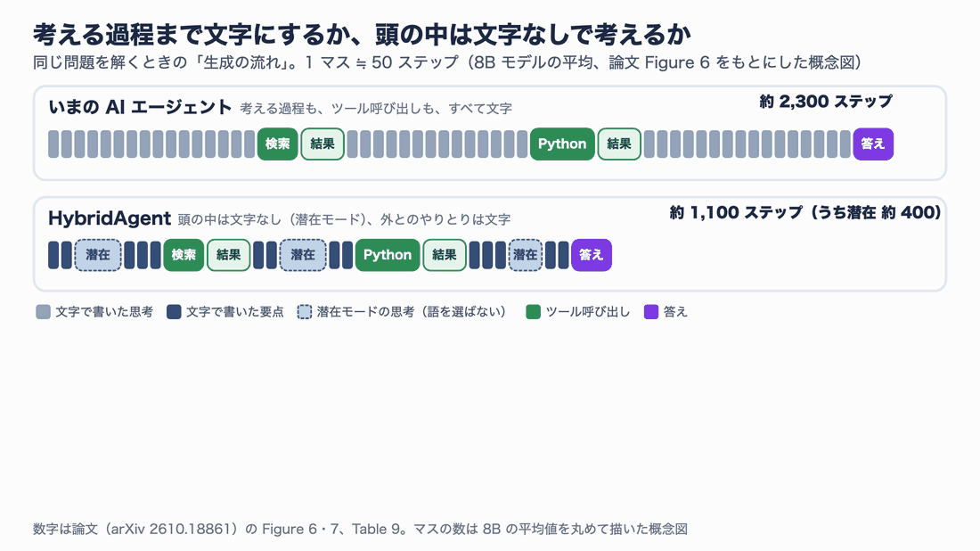This screenshot has height=551, width=980.
Task: Select the 検索 block in the HybridAgent row
Action: click(x=184, y=255)
